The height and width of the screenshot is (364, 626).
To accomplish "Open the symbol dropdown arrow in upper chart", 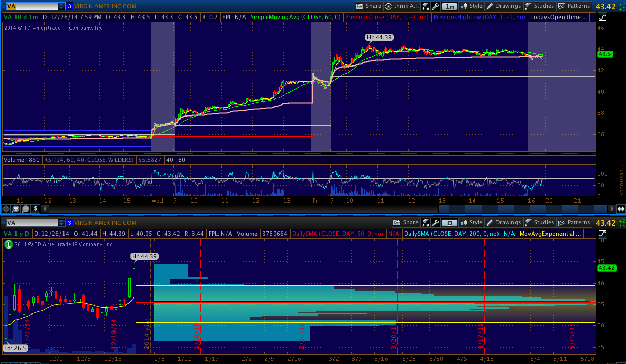I will click(x=61, y=6).
